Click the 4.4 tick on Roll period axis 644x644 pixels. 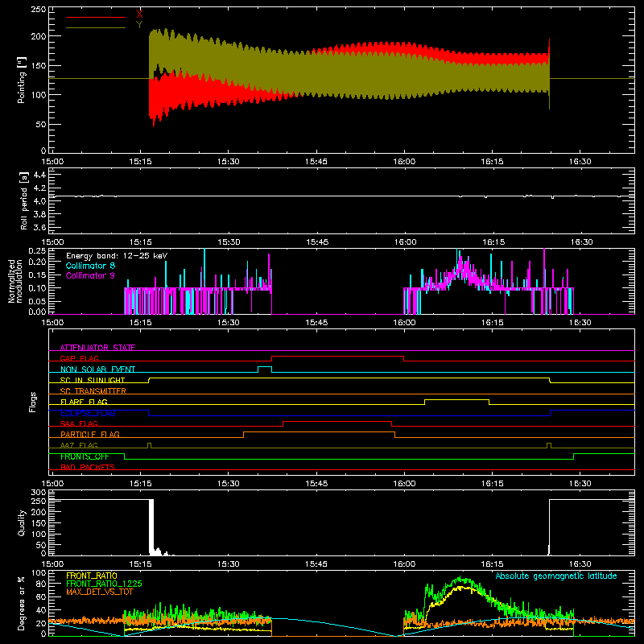(x=39, y=175)
